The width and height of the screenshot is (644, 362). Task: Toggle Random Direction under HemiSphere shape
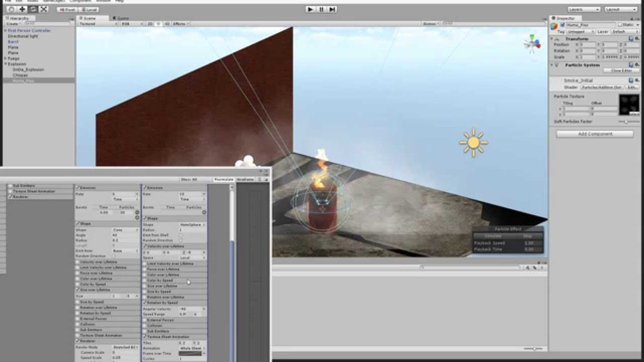181,240
